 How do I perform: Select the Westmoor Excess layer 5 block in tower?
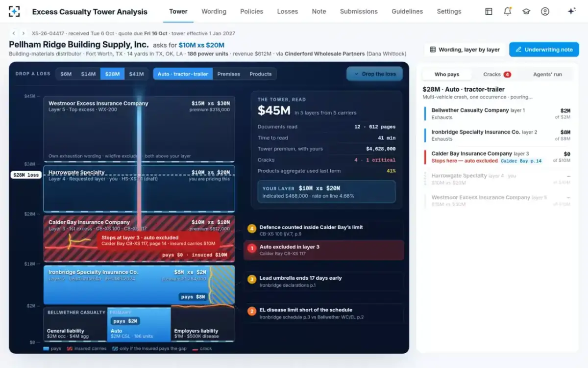click(139, 129)
